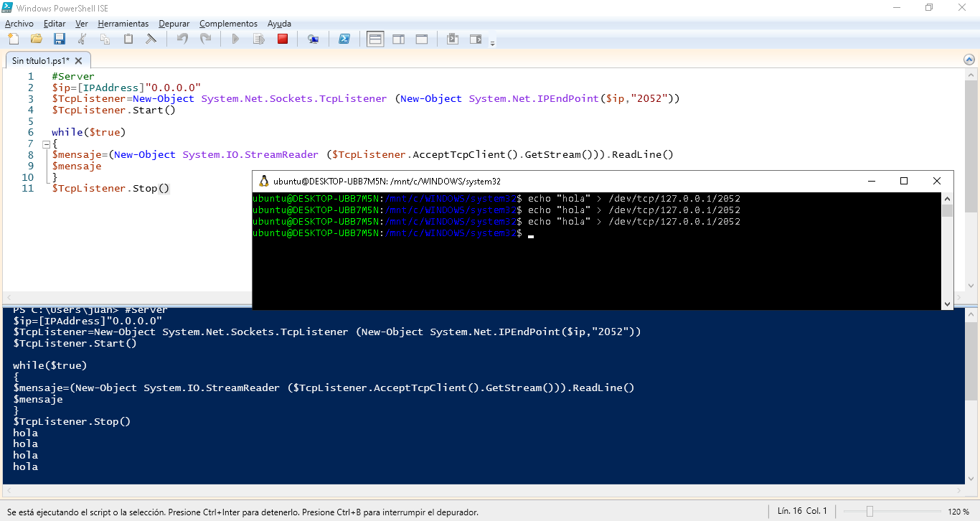Click the while($true) line in the editor
Image resolution: width=980 pixels, height=521 pixels.
89,132
